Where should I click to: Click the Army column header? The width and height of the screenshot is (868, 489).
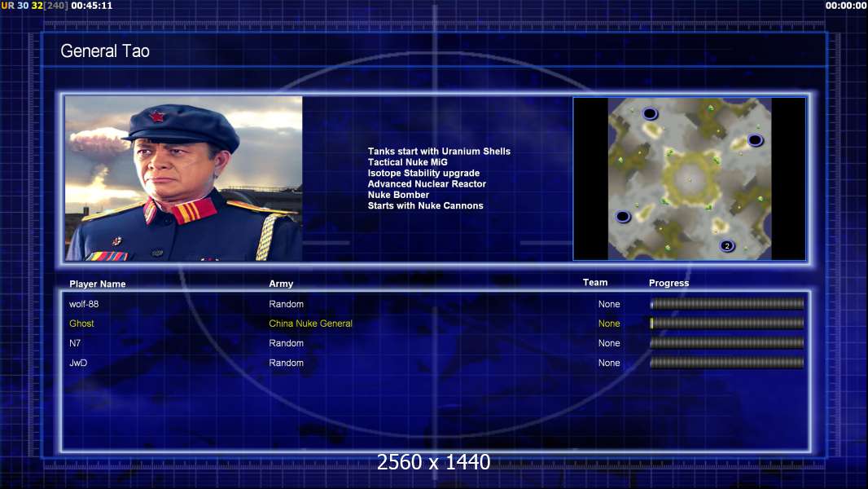281,284
